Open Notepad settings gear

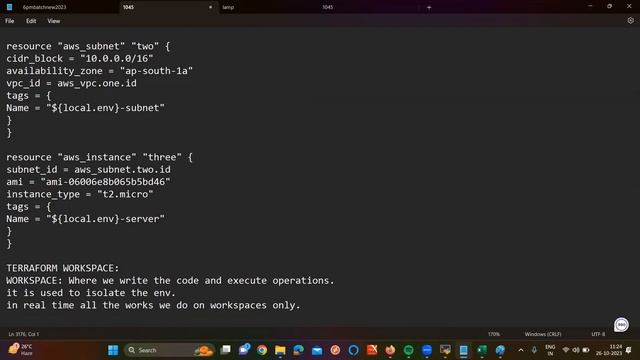pyautogui.click(x=631, y=20)
